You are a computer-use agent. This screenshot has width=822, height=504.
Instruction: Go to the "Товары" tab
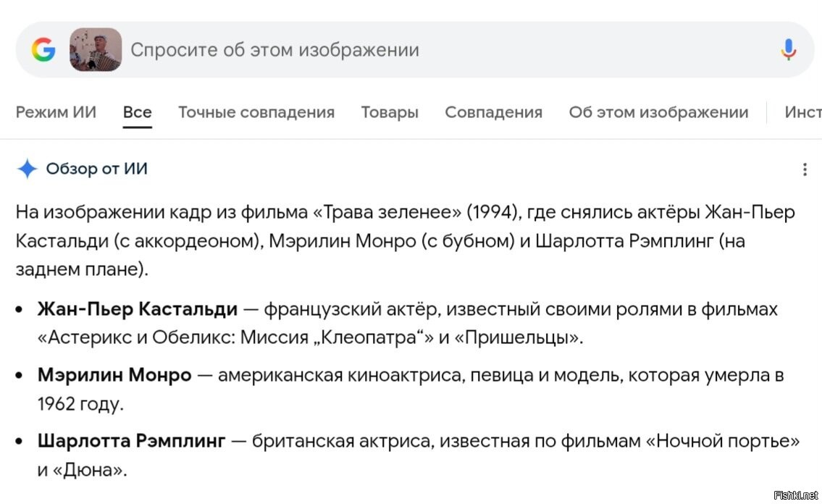tap(390, 112)
